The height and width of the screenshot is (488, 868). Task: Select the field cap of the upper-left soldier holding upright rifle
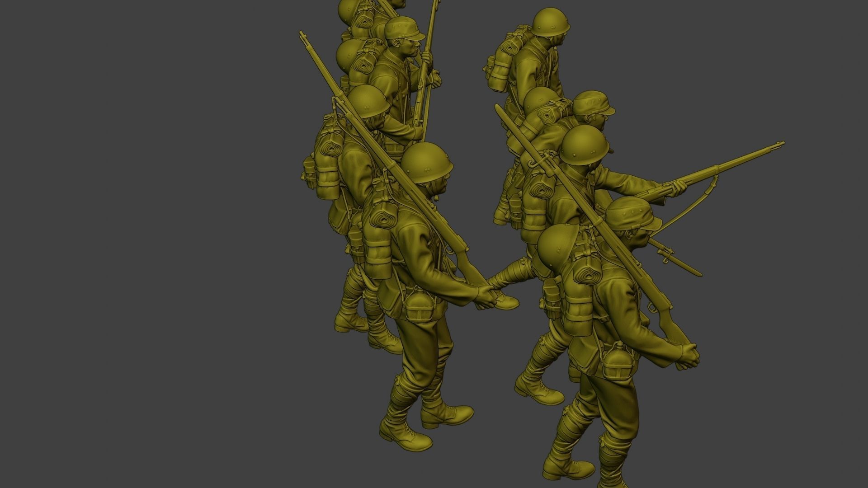pos(404,29)
